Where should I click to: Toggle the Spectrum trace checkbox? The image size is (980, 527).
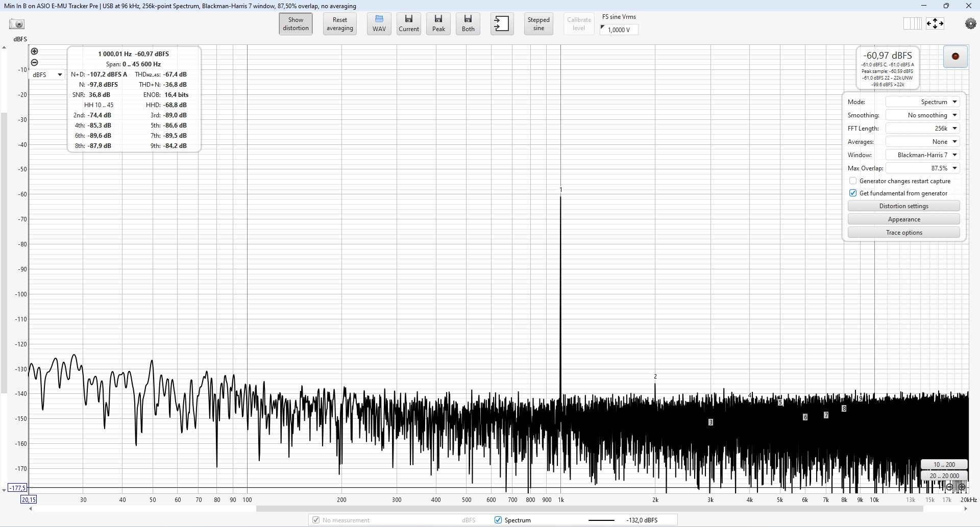point(498,520)
